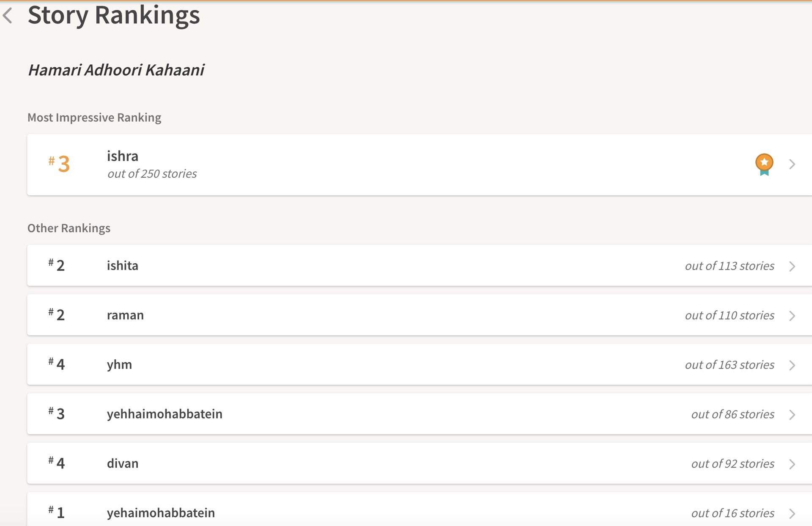
Task: Open the chevron arrow on the yehaimohabbatein row
Action: (792, 514)
